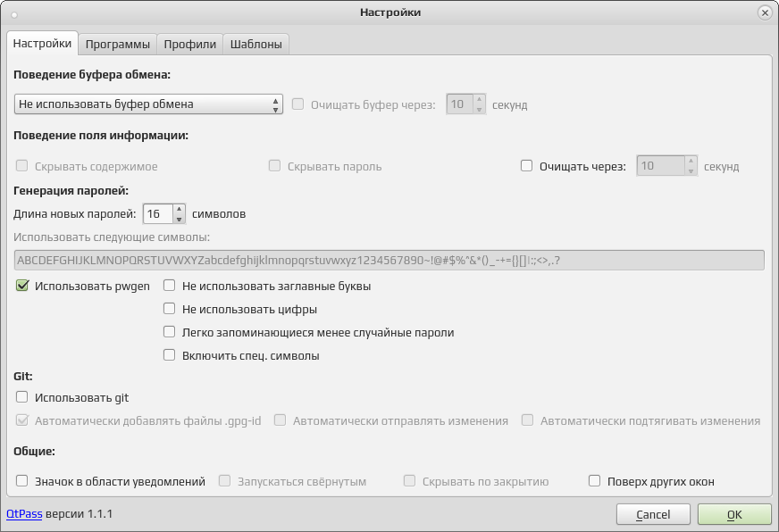Click the Использовать следующие символы label
Screen dimensions: 779x532
(112, 237)
